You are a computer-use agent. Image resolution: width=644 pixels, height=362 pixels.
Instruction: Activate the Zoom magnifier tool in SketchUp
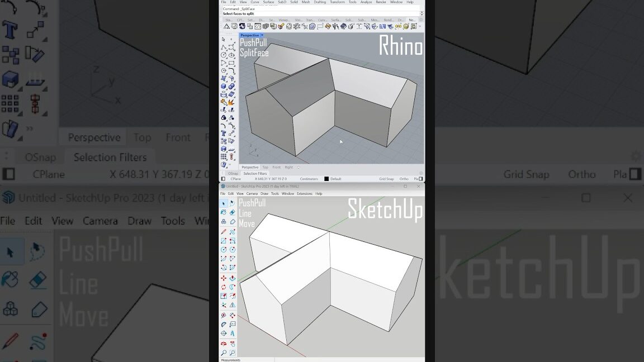(225, 353)
